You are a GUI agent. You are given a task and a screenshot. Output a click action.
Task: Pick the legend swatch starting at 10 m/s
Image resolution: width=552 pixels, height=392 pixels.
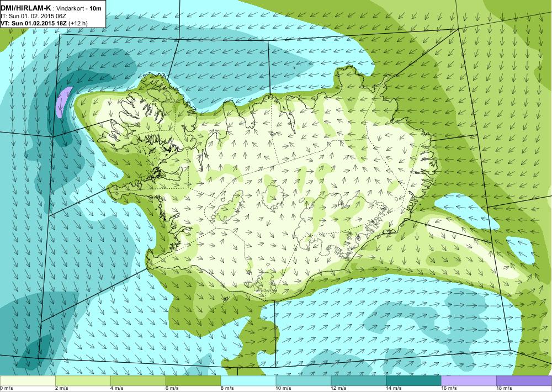click(x=304, y=381)
